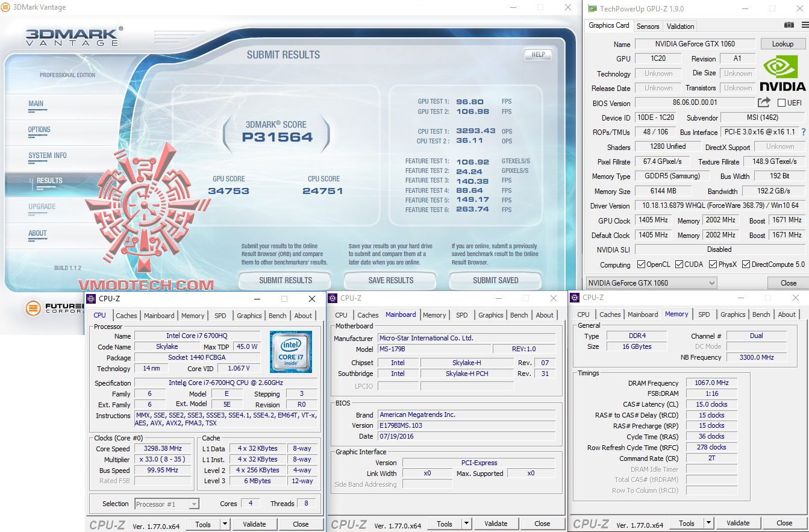Click the 3DMark score P31564
The image size is (809, 532).
(x=277, y=137)
